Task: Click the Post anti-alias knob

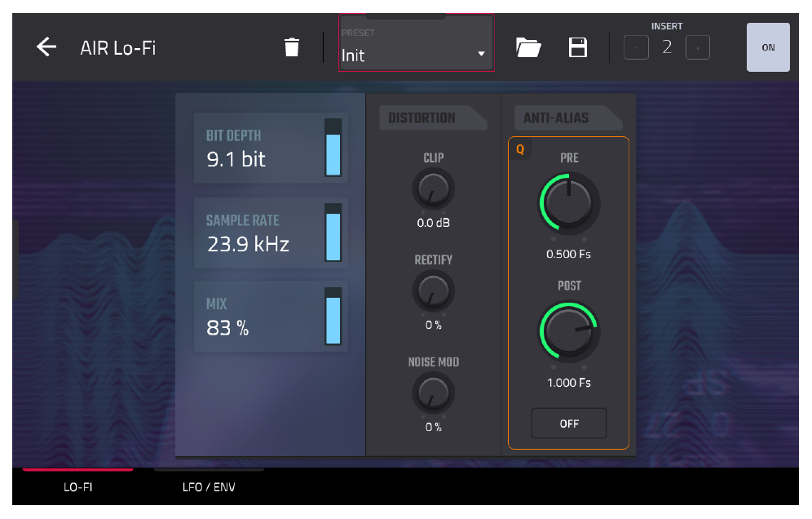Action: coord(568,332)
